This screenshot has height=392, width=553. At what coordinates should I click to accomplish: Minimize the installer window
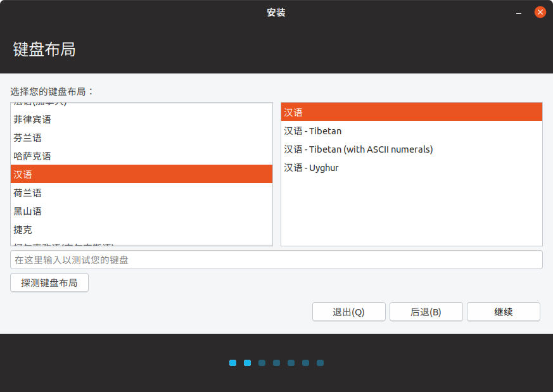[519, 13]
